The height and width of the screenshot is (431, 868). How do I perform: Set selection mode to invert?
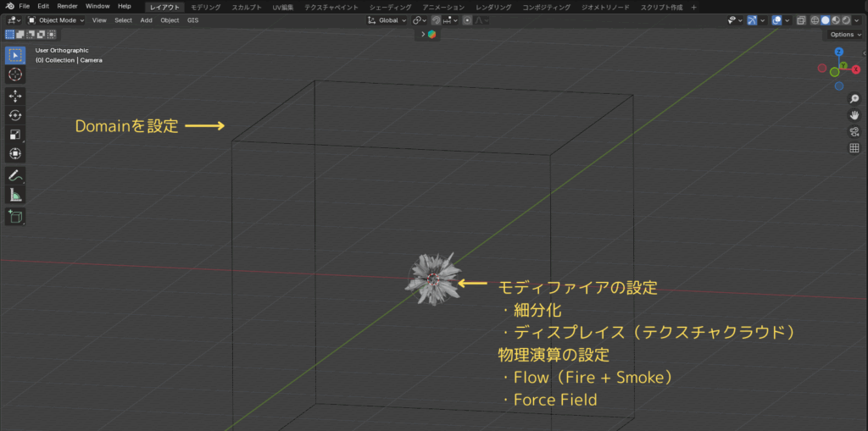(x=41, y=35)
